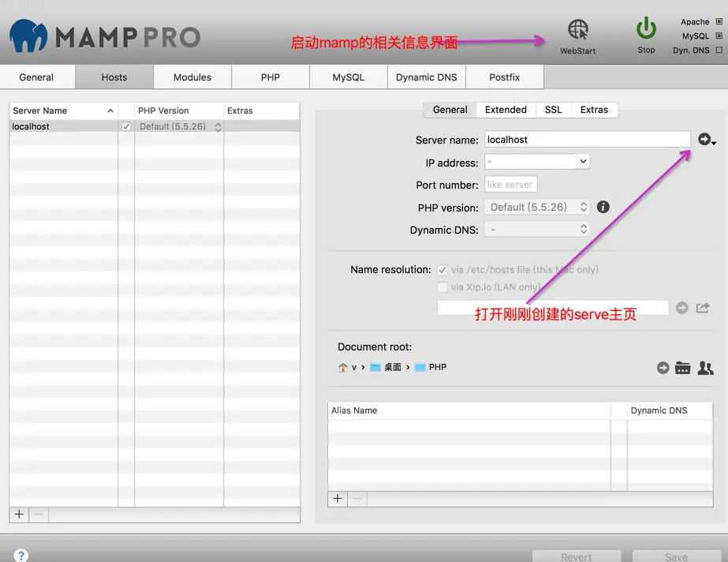Toggle Dyn. DNS checkbox

[719, 51]
